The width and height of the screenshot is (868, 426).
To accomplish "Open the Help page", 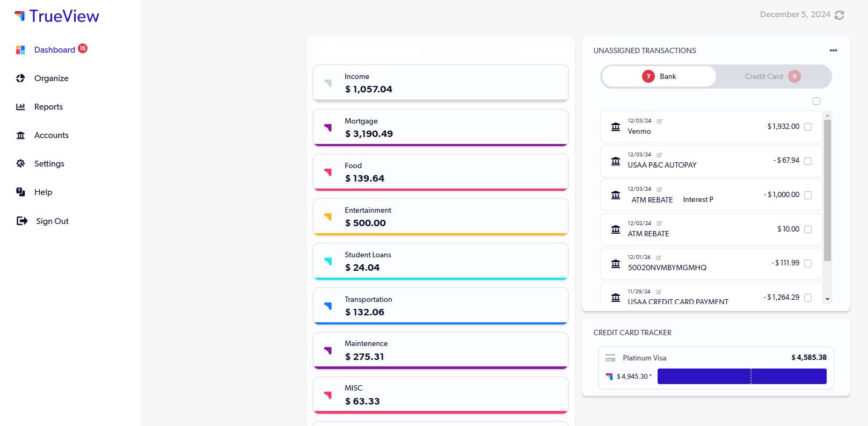I will 43,192.
